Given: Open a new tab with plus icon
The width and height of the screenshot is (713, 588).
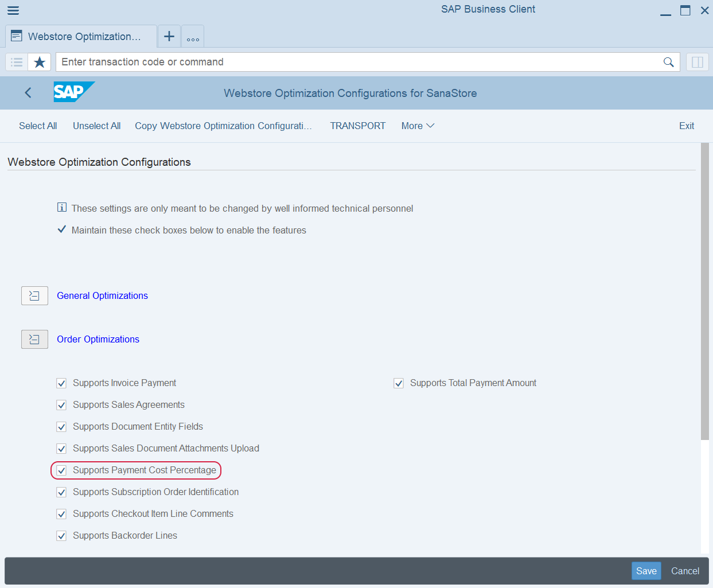Looking at the screenshot, I should tap(169, 36).
